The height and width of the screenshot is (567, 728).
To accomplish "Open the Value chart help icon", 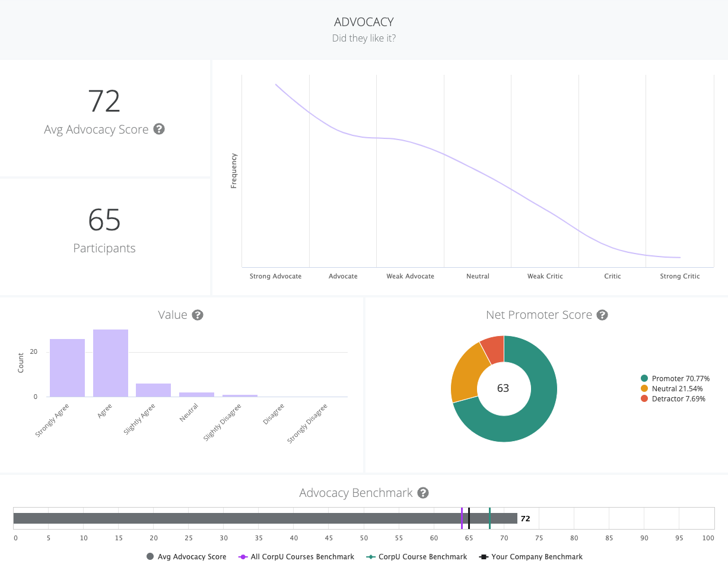I will 198,315.
